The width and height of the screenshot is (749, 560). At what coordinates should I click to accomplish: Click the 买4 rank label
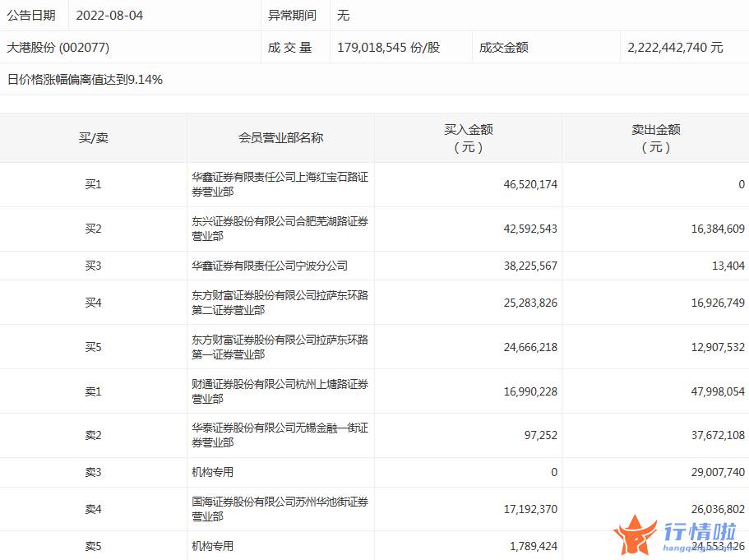pyautogui.click(x=93, y=303)
